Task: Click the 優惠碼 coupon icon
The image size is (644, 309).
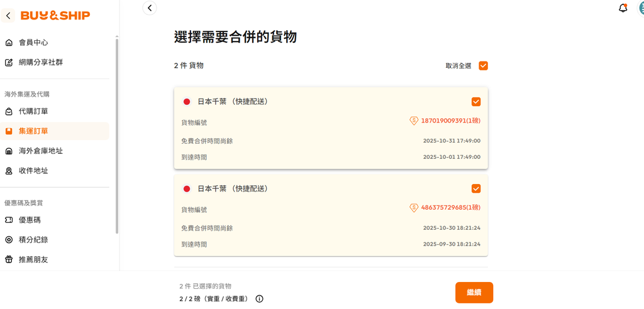Action: [x=9, y=220]
